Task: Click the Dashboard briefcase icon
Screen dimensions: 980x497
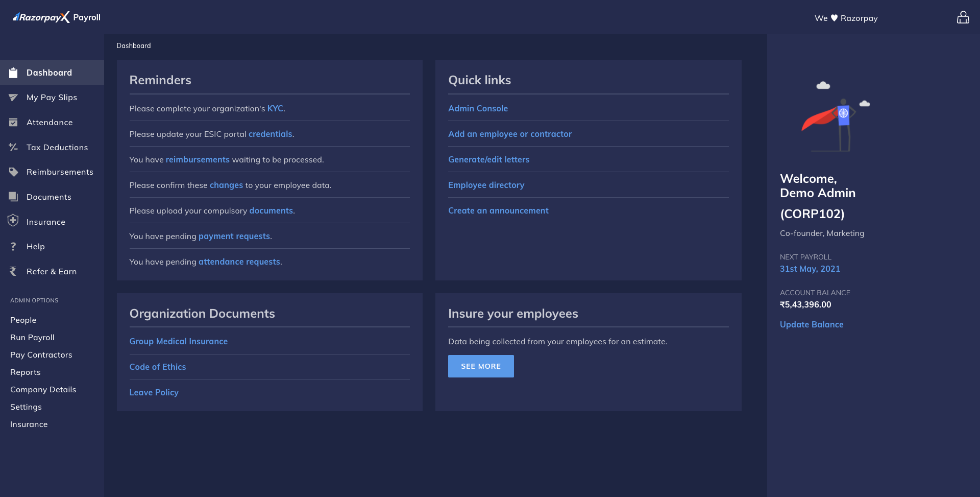Action: coord(13,72)
